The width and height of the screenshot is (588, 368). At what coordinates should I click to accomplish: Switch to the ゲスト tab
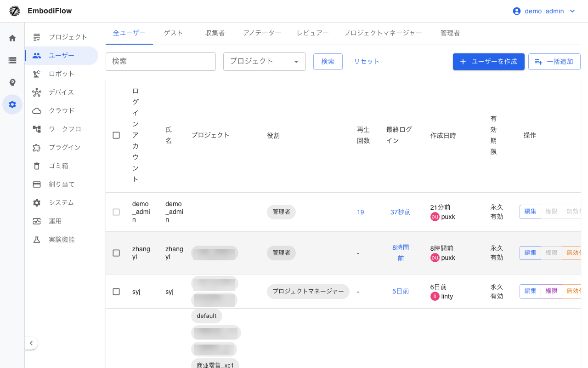[173, 33]
